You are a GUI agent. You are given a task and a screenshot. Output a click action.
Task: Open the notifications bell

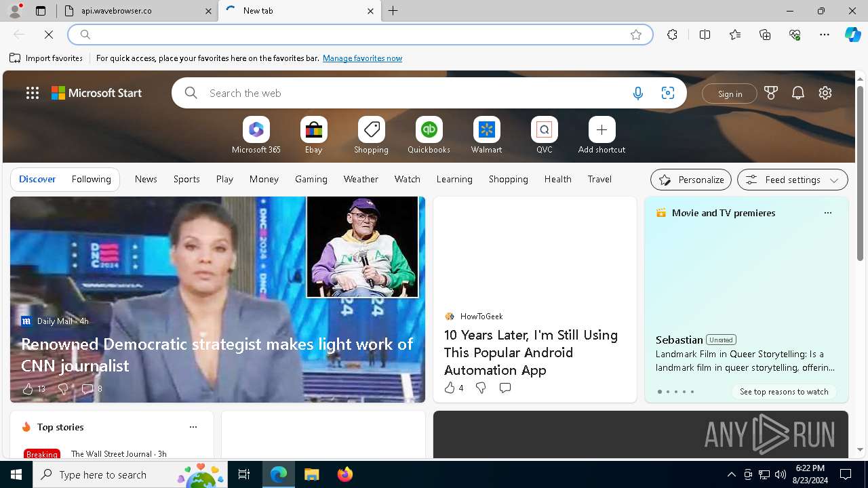(x=798, y=94)
